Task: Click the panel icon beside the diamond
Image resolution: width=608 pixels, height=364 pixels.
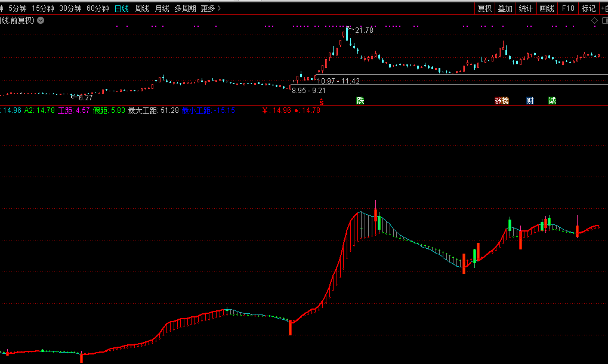Action: click(x=604, y=21)
